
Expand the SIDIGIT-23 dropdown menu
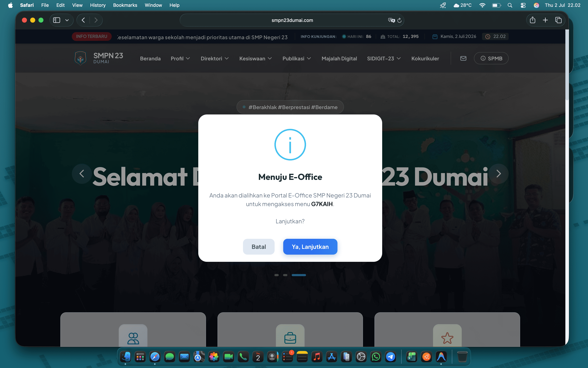(384, 58)
